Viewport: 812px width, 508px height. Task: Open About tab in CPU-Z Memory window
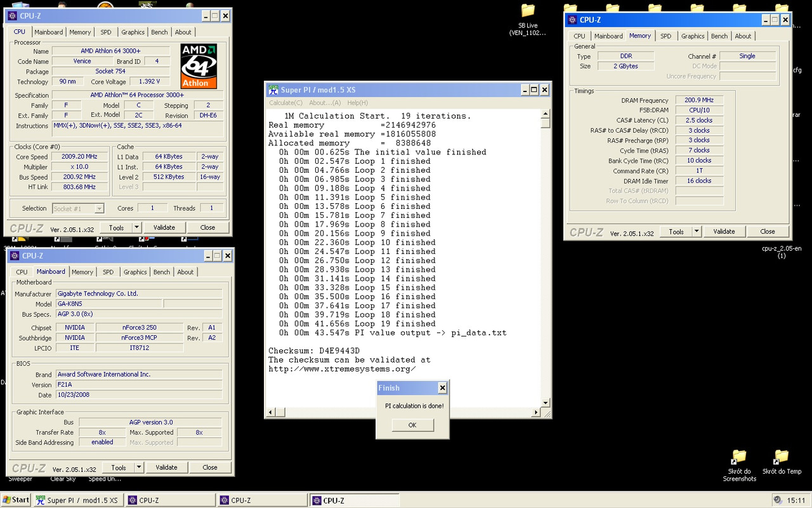(743, 36)
